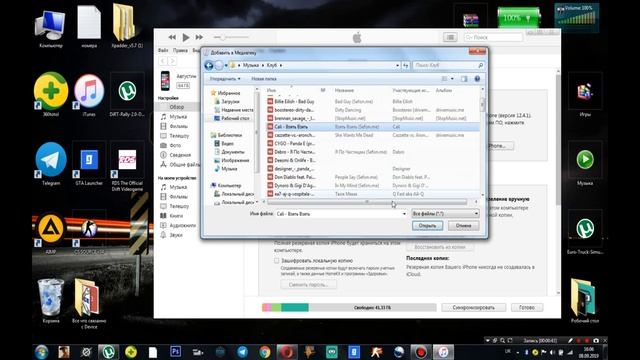
Task: Click the iTunes list view icon
Action: (x=450, y=38)
